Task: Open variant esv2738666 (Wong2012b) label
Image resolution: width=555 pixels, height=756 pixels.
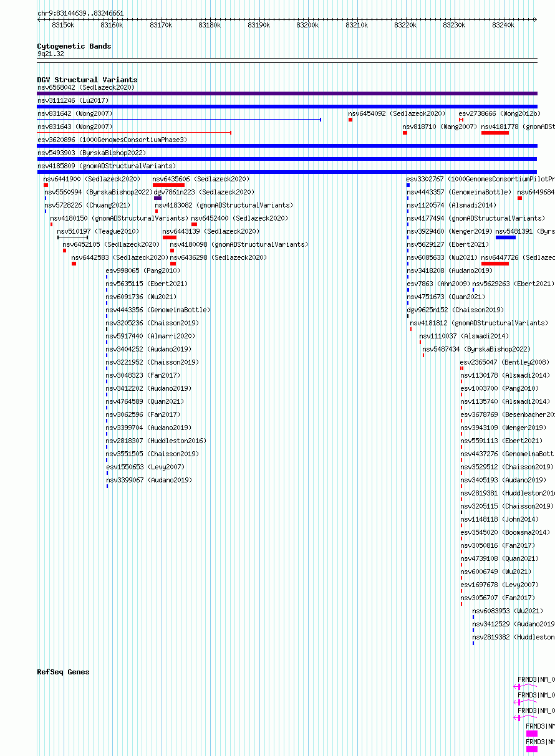Action: 499,114
